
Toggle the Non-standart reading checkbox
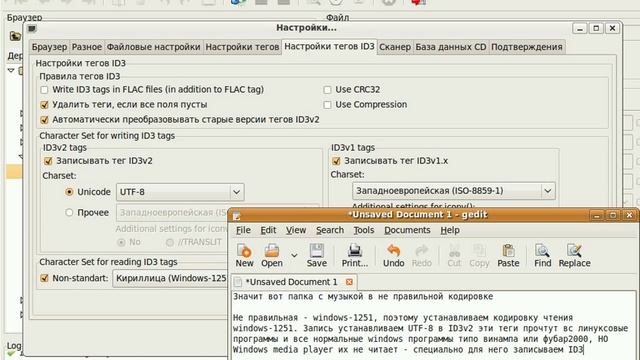click(44, 278)
